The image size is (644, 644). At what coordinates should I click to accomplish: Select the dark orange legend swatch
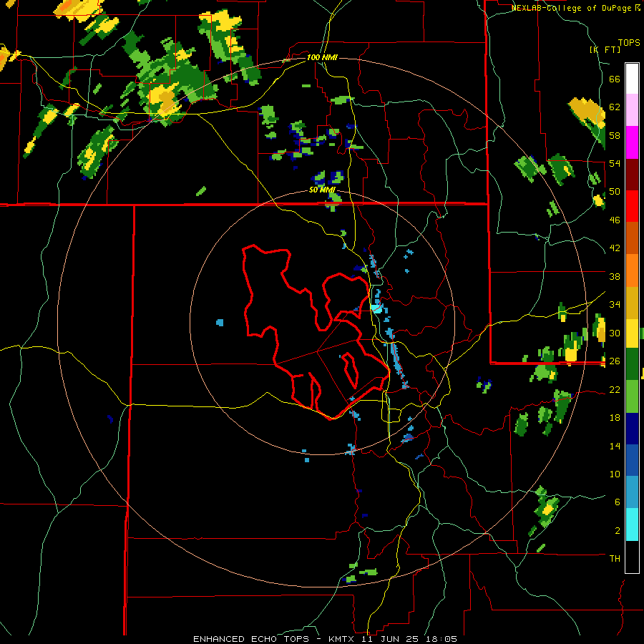pos(632,238)
